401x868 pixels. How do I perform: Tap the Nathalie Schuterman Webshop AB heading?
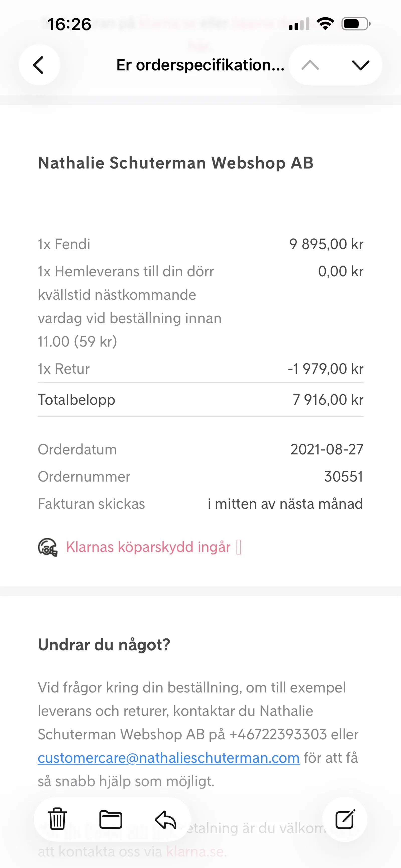176,163
